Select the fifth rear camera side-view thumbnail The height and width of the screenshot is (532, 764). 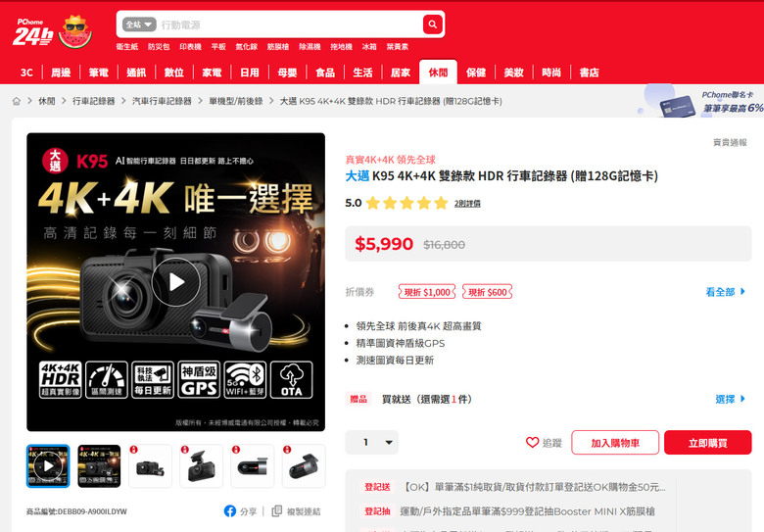tap(253, 466)
